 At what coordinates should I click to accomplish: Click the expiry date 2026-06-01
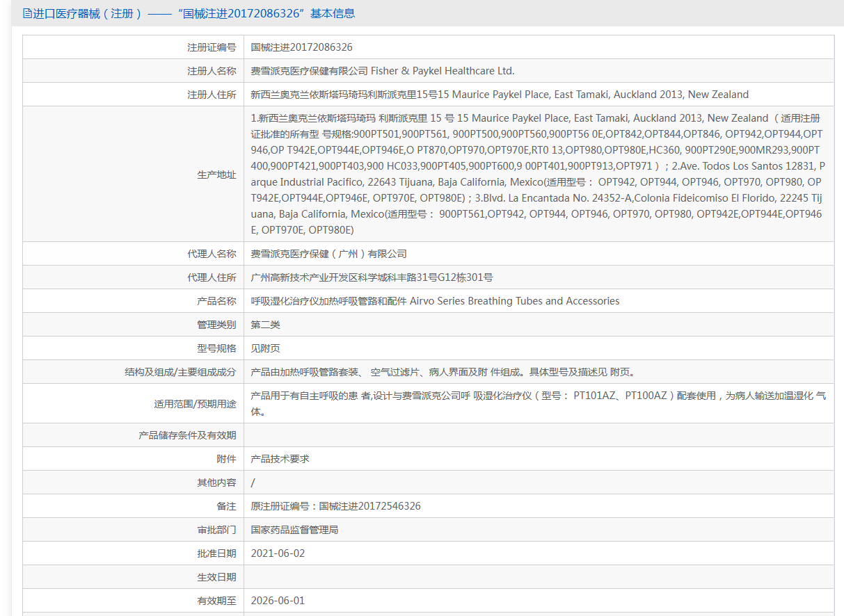pyautogui.click(x=278, y=601)
